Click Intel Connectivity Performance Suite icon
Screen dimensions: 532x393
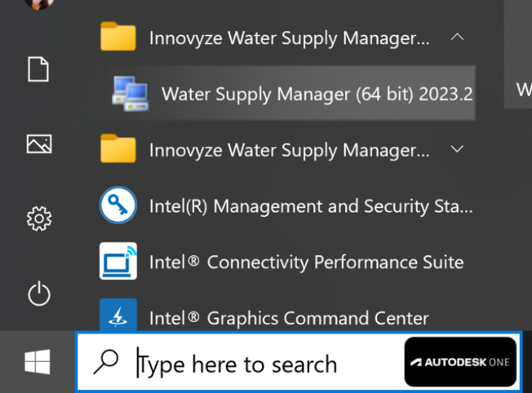[x=118, y=262]
